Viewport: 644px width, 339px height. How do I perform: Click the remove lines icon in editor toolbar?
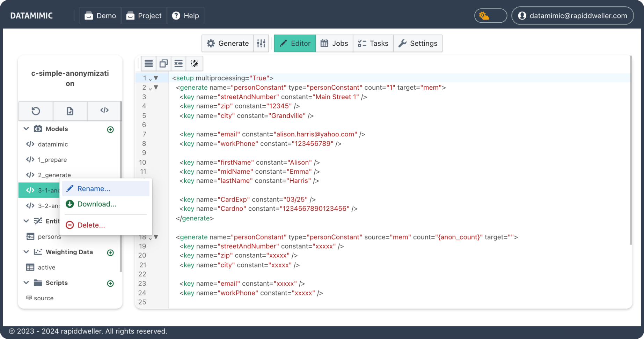pyautogui.click(x=178, y=63)
